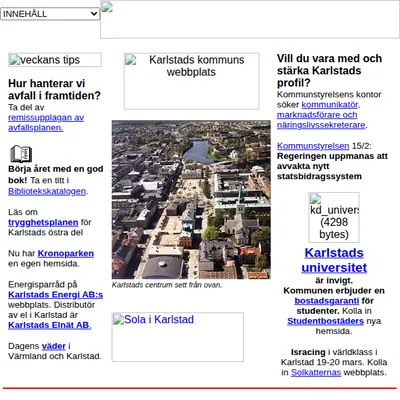This screenshot has width=400, height=400.
Task: Open the Solkatternas link
Action: [316, 372]
